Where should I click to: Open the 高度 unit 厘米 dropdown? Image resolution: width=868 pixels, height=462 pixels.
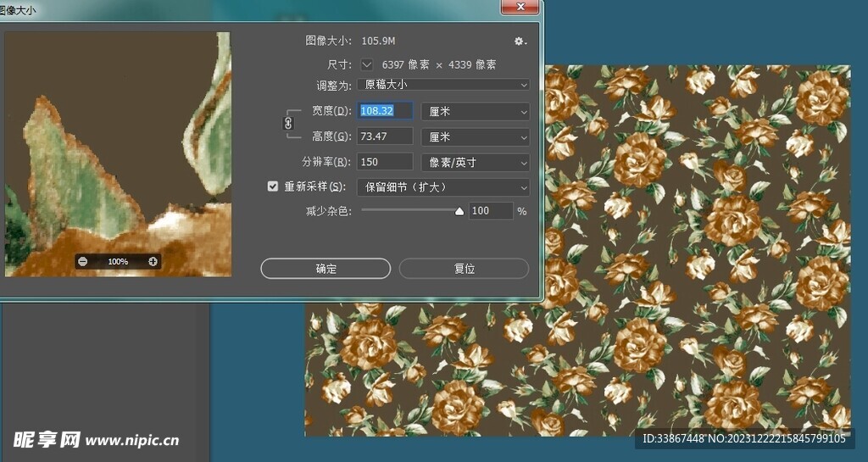[x=476, y=136]
